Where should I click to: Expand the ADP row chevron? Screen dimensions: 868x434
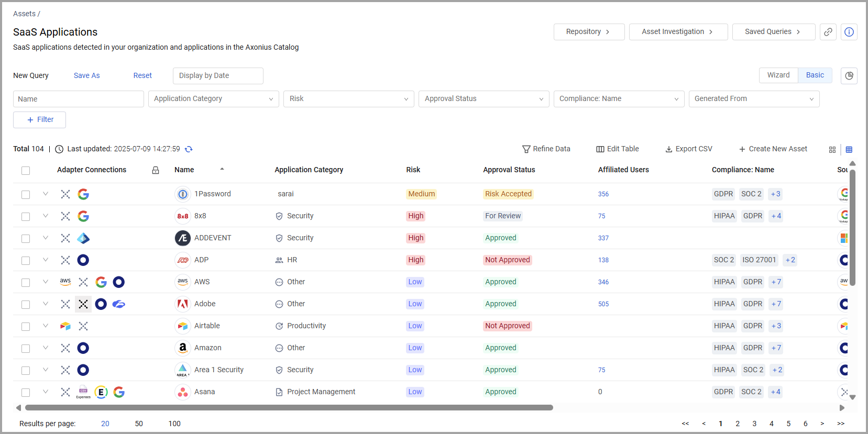click(46, 260)
